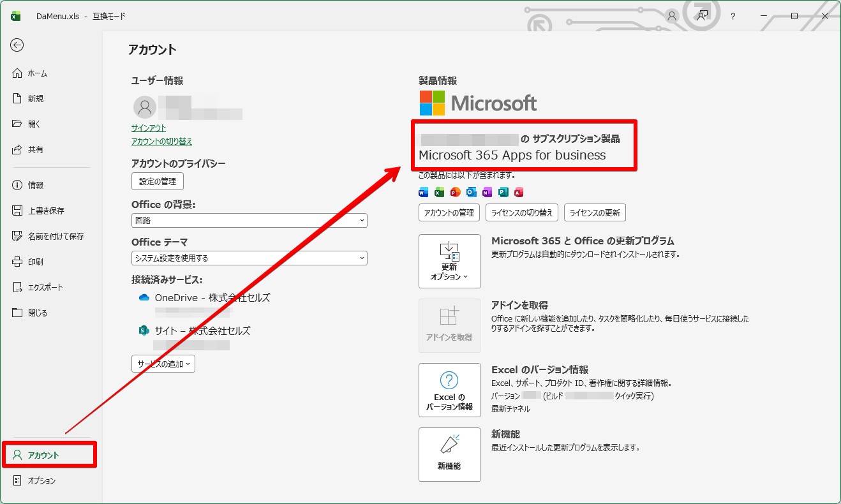The width and height of the screenshot is (841, 504).
Task: Click the Word app icon under product info
Action: pos(424,192)
